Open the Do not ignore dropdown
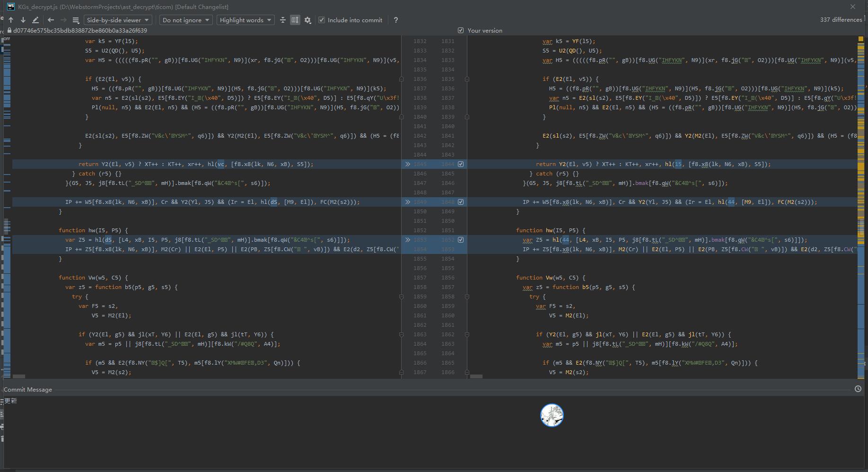This screenshot has width=868, height=472. (x=185, y=20)
